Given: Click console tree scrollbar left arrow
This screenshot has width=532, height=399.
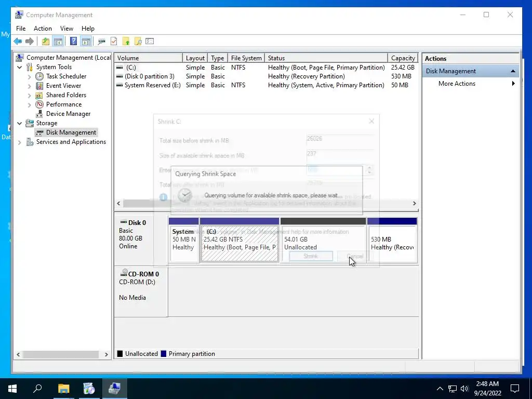Looking at the screenshot, I should click(x=18, y=354).
